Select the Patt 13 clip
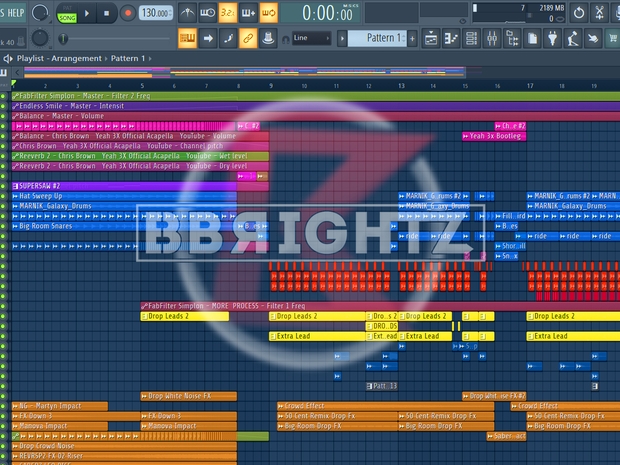Image resolution: width=620 pixels, height=465 pixels. (x=382, y=386)
